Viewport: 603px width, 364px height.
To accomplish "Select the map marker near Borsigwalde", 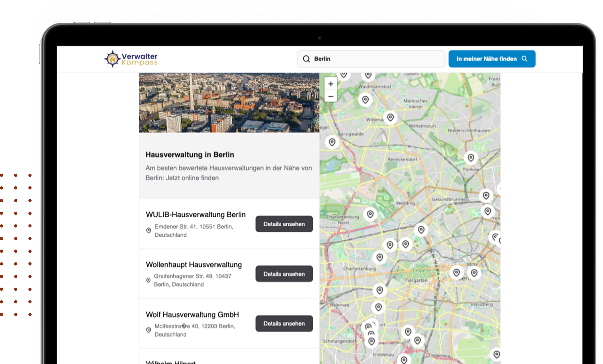I will coord(332,142).
